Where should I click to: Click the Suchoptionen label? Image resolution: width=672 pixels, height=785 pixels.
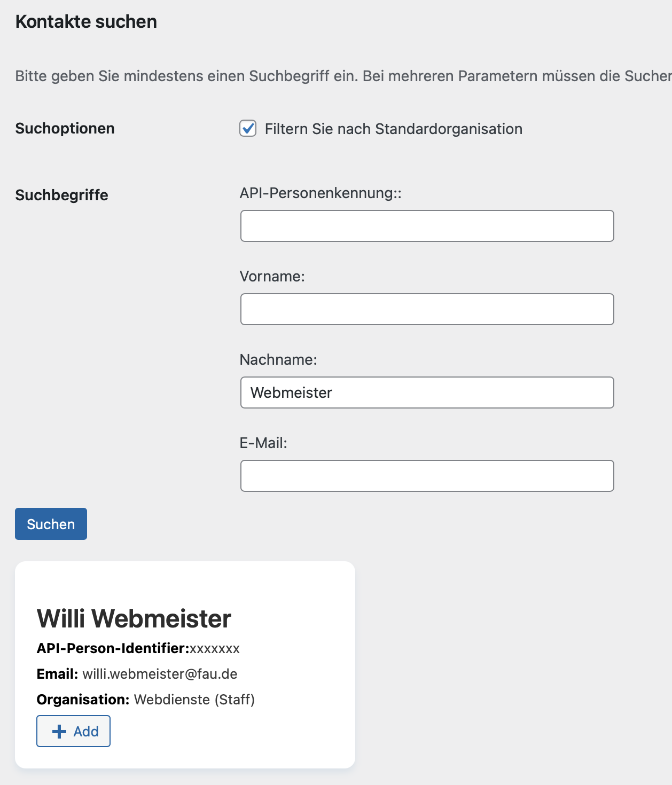(65, 128)
